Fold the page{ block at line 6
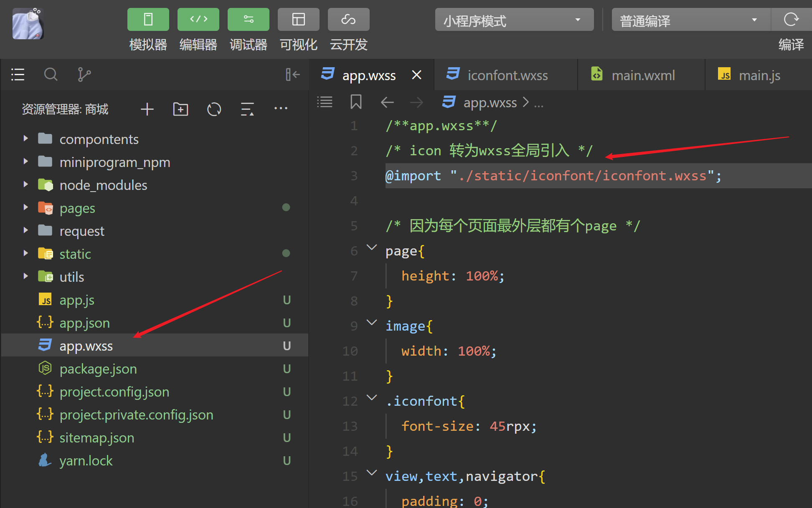This screenshot has width=812, height=508. coord(371,248)
